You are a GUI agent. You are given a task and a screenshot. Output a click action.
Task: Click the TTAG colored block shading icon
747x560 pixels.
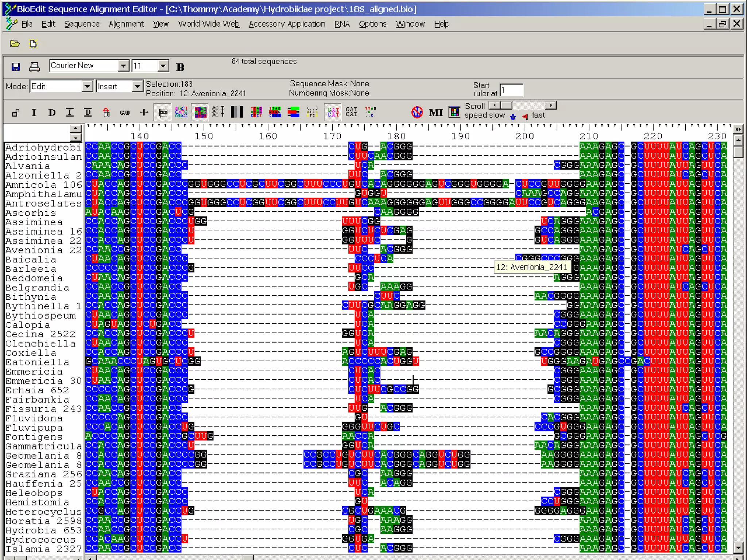click(x=256, y=112)
